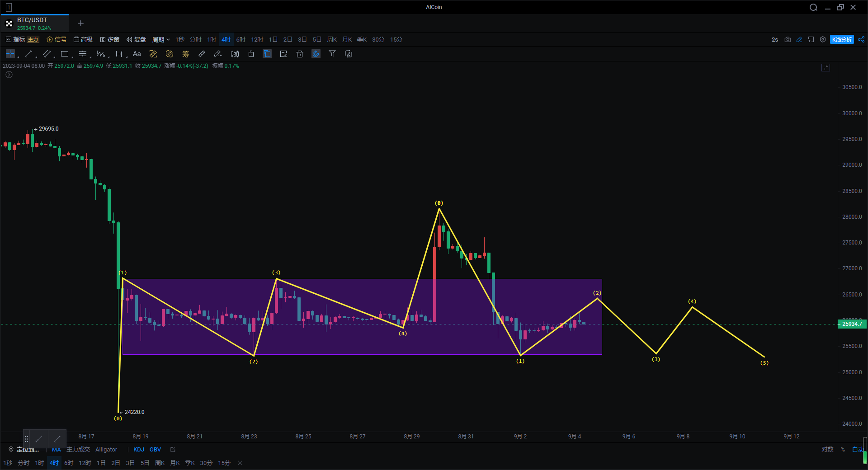The width and height of the screenshot is (868, 470).
Task: Toggle the magnet snap mode
Action: pyautogui.click(x=316, y=54)
